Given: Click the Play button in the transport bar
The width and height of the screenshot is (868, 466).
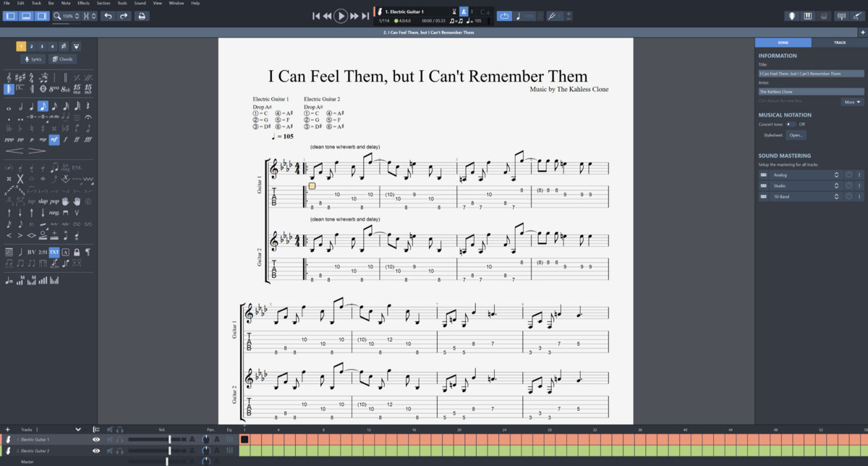Looking at the screenshot, I should tap(341, 16).
